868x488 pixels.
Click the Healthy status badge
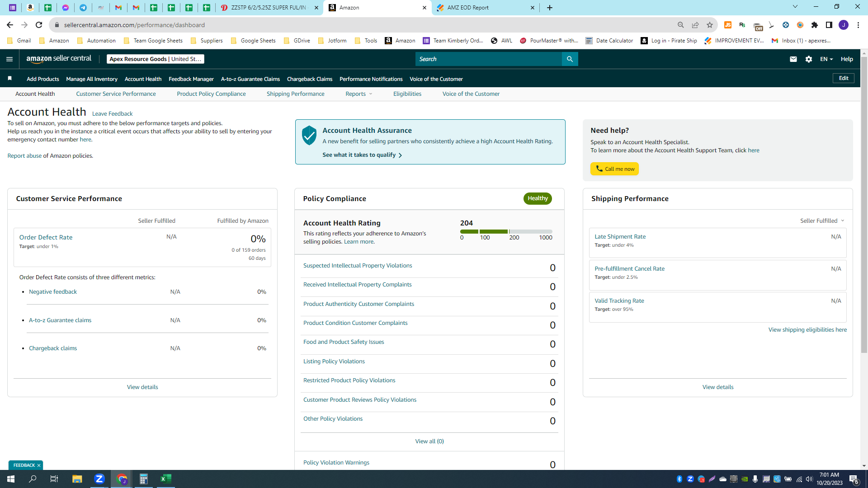[x=538, y=198]
